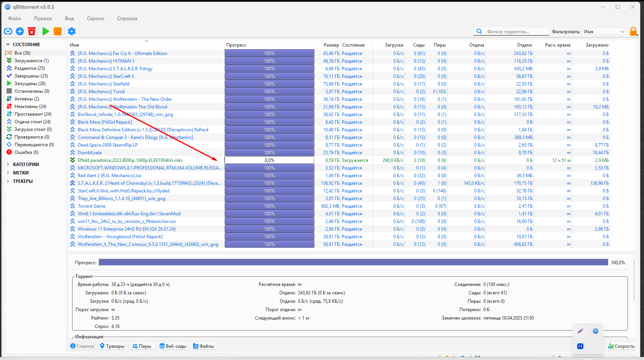Select torrent '[R.G. Mechanics] HITMAN 3'
The height and width of the screenshot is (360, 644).
[x=106, y=61]
